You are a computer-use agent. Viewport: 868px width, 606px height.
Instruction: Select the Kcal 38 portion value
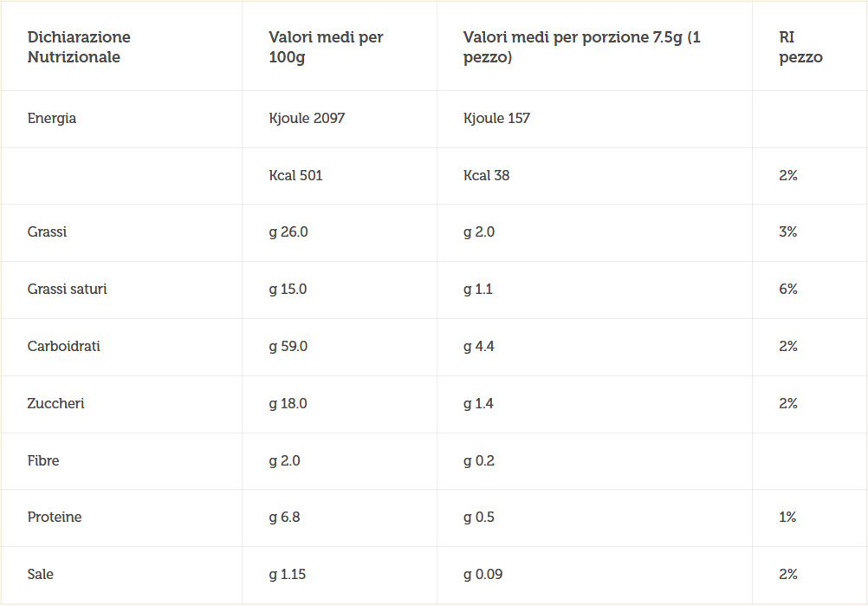pyautogui.click(x=486, y=176)
